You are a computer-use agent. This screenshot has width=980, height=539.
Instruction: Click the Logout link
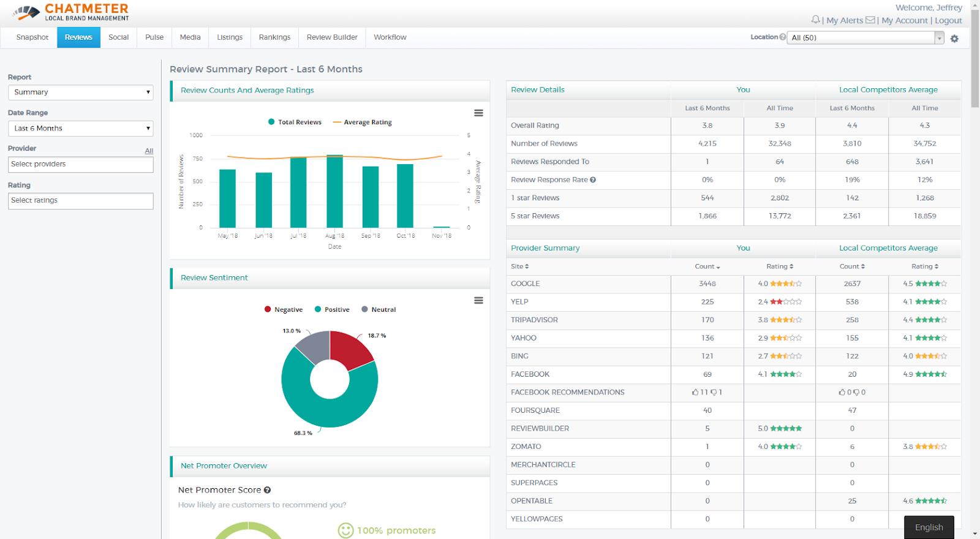click(948, 20)
